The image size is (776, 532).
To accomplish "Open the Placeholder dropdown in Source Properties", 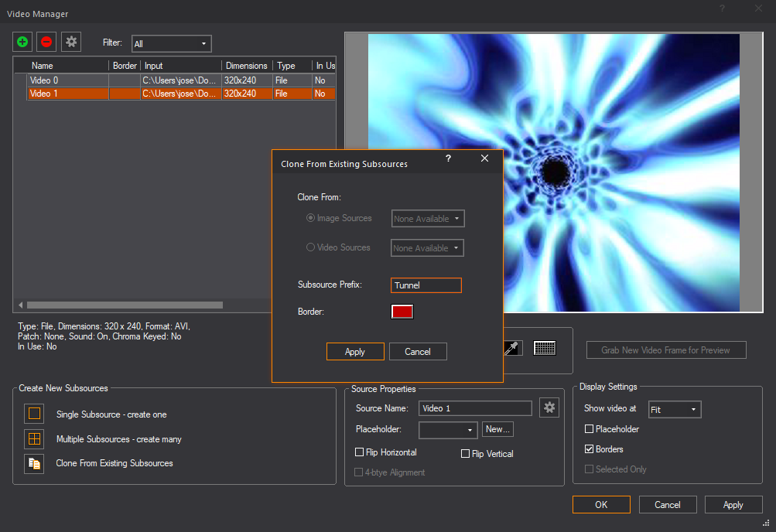I will [448, 429].
